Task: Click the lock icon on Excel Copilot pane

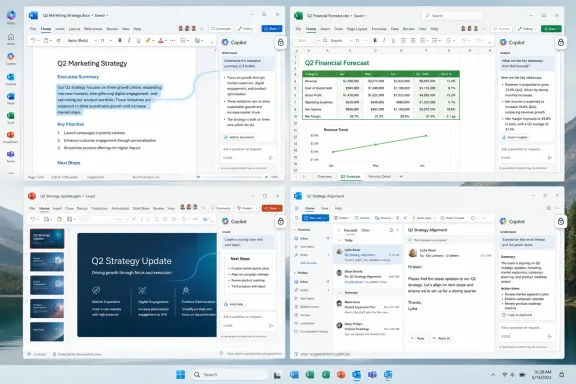Action: pyautogui.click(x=561, y=42)
